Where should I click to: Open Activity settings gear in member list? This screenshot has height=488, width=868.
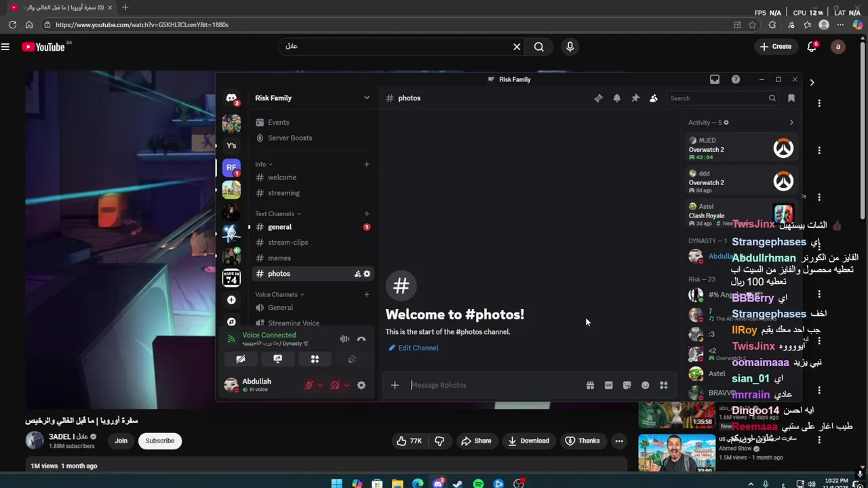[726, 123]
